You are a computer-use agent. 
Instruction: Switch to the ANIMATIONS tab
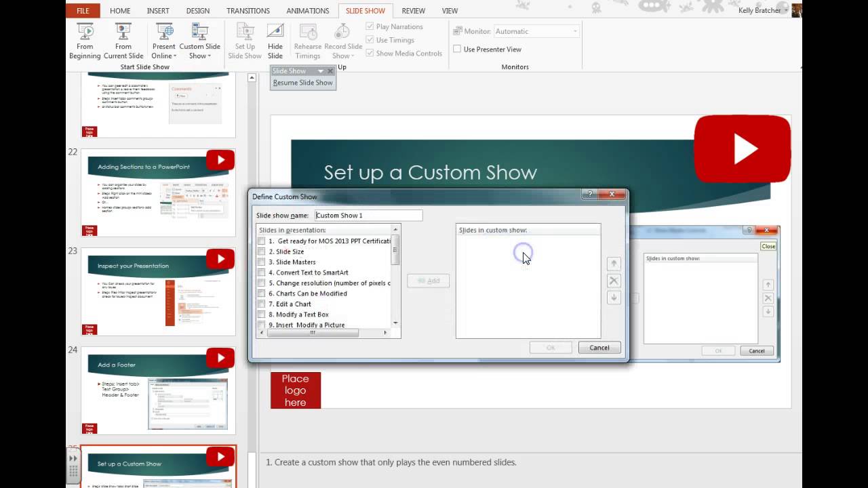pos(307,11)
